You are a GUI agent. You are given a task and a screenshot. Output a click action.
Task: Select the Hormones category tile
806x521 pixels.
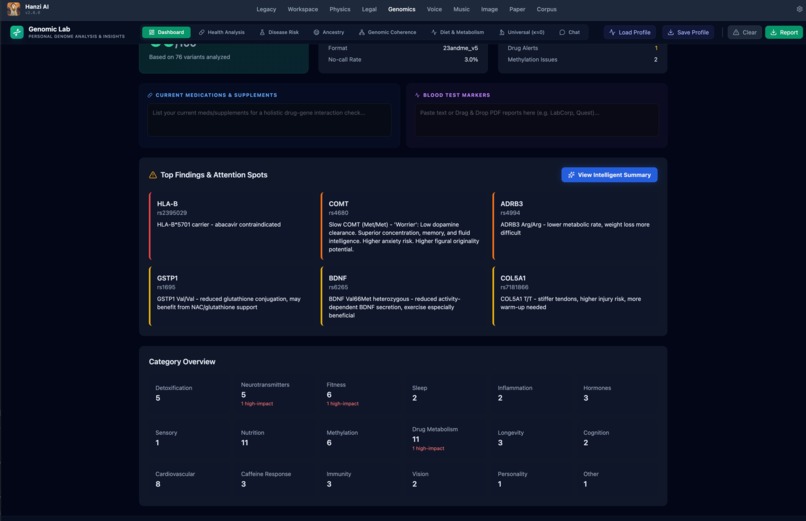pos(617,394)
